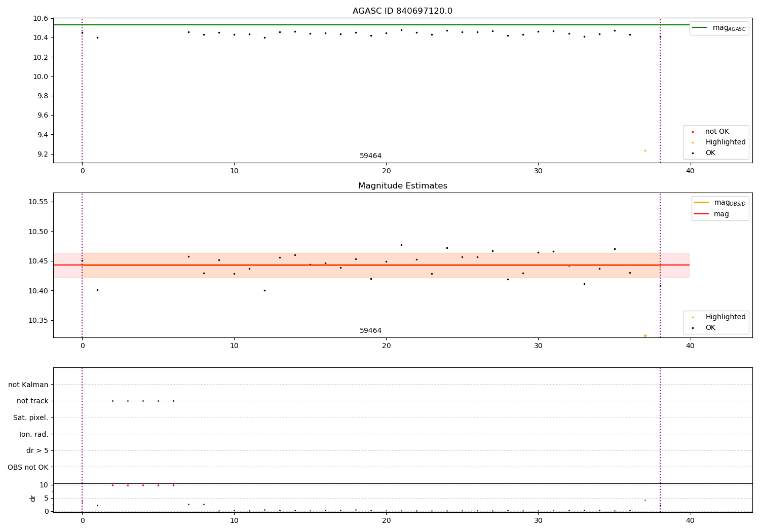This screenshot has height=532, width=760.
Task: Click the 10.35 tick label in middle plot
Action: click(38, 321)
